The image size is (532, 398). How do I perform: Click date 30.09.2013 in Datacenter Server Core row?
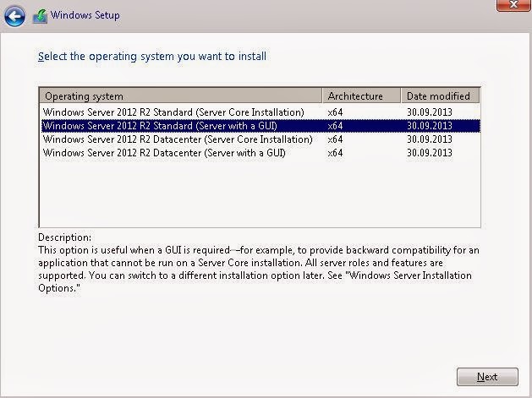[x=430, y=139]
